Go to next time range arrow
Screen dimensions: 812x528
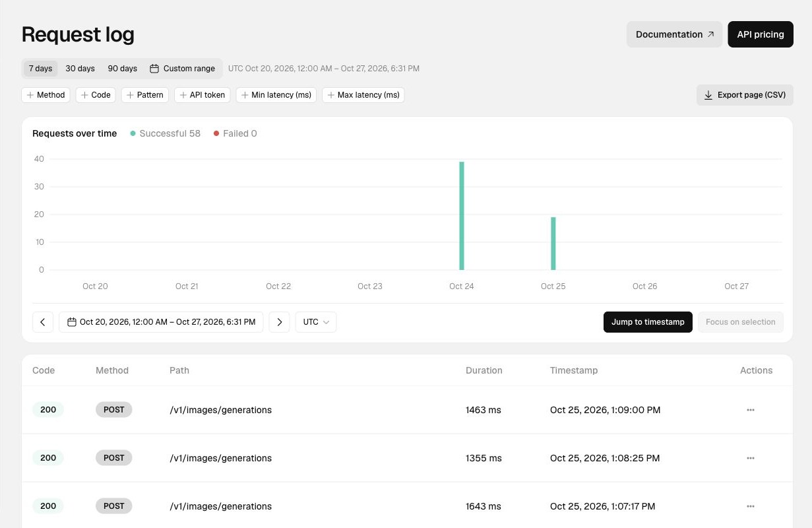(280, 322)
